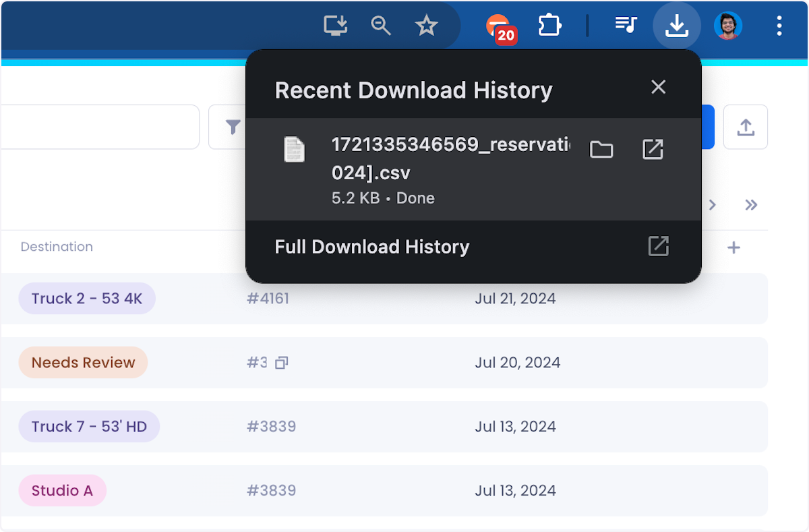
Task: Click the export upload button
Action: point(746,127)
